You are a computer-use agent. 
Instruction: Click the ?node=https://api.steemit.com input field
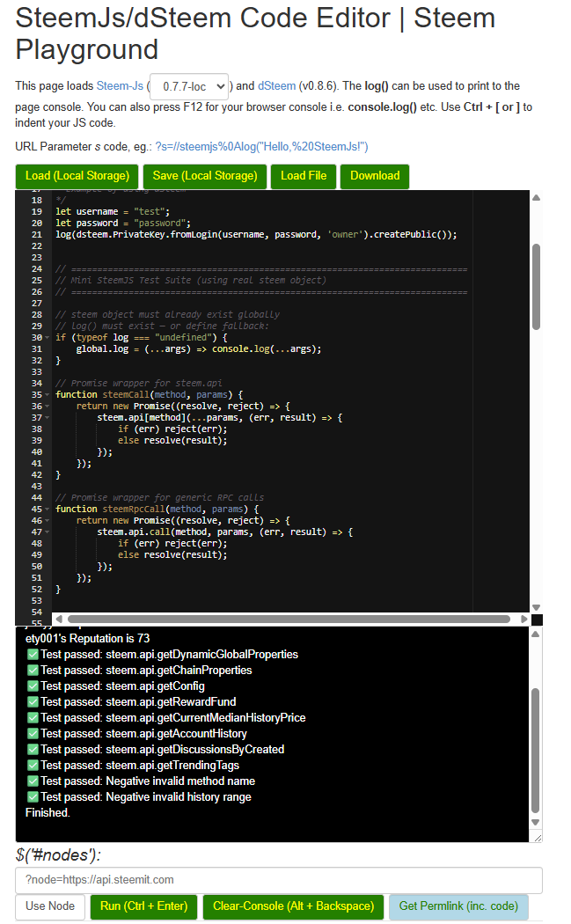[x=279, y=880]
